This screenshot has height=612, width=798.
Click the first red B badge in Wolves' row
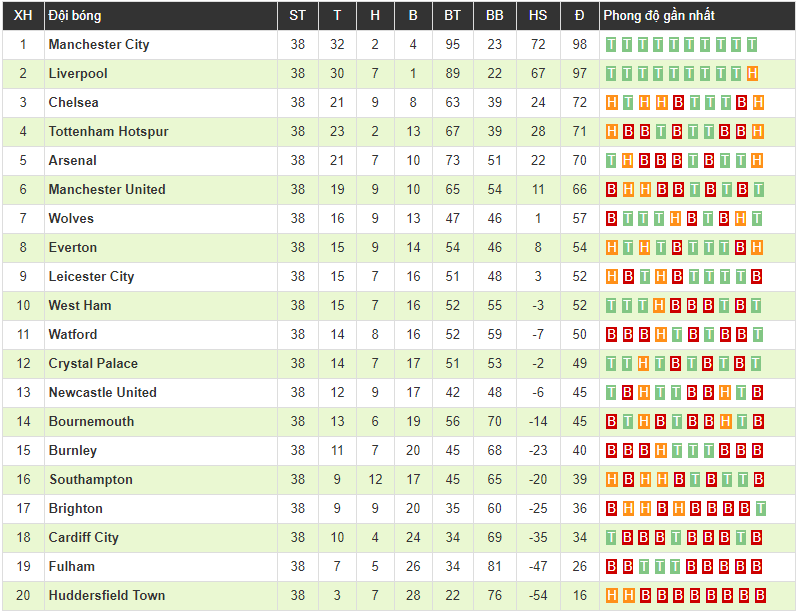click(612, 219)
